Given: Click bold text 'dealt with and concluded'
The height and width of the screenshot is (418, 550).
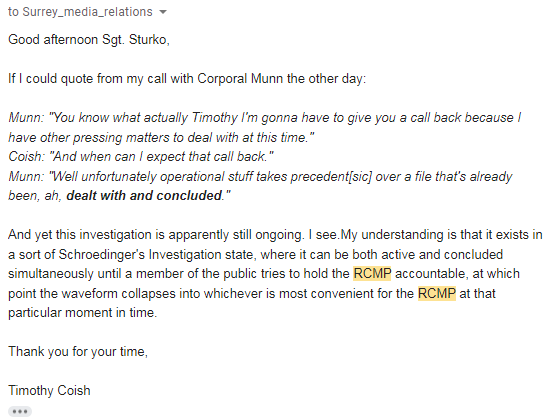Looking at the screenshot, I should [144, 196].
